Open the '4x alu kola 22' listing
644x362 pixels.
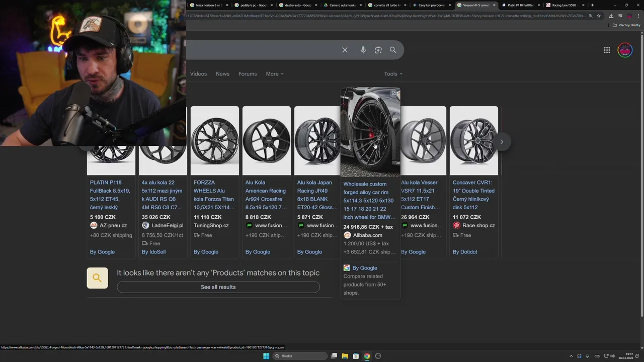pyautogui.click(x=162, y=195)
